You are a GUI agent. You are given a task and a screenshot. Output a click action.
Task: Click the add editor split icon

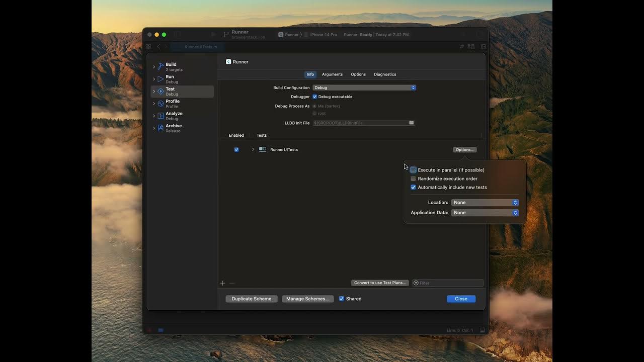(x=483, y=47)
